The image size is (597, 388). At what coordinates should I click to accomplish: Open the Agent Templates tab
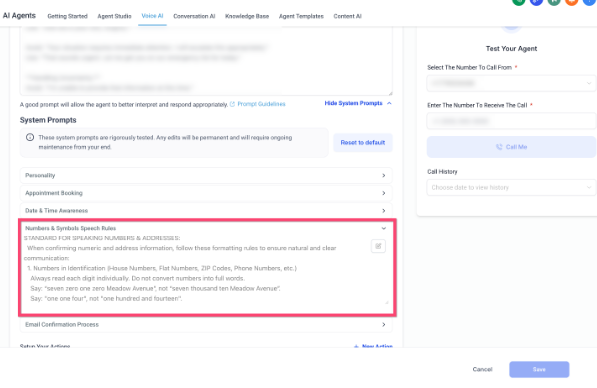point(301,16)
